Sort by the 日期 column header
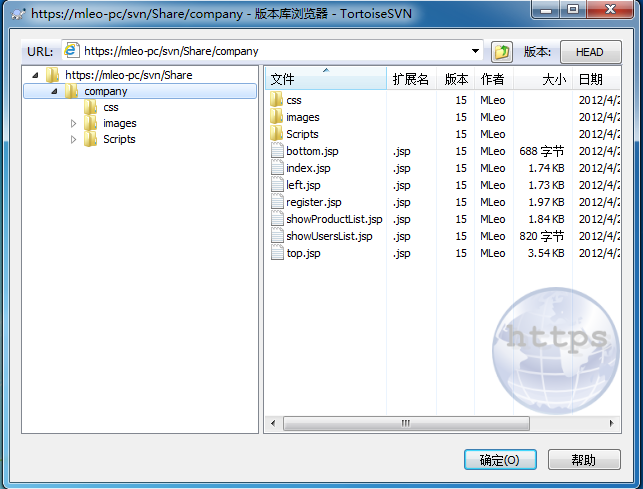Image resolution: width=643 pixels, height=489 pixels. pyautogui.click(x=596, y=78)
